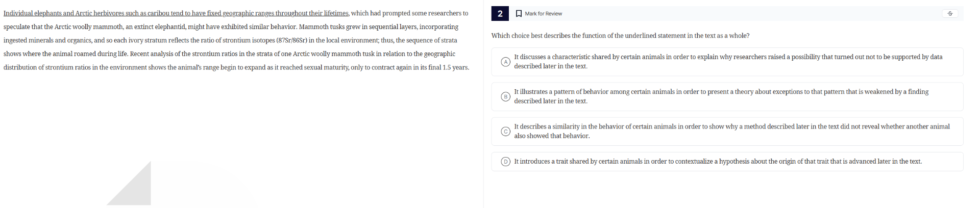Click the passage line starting "shows where the animal roamed"

[x=229, y=54]
